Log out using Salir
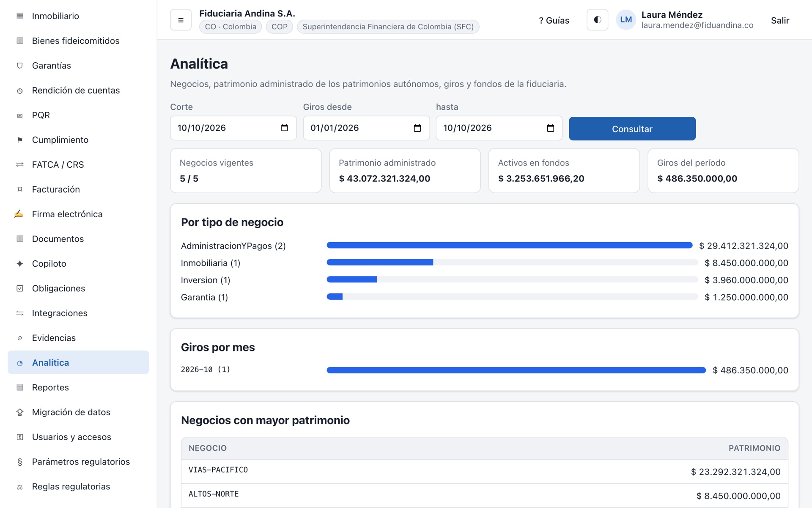Screen dimensions: 812x508 [x=780, y=20]
